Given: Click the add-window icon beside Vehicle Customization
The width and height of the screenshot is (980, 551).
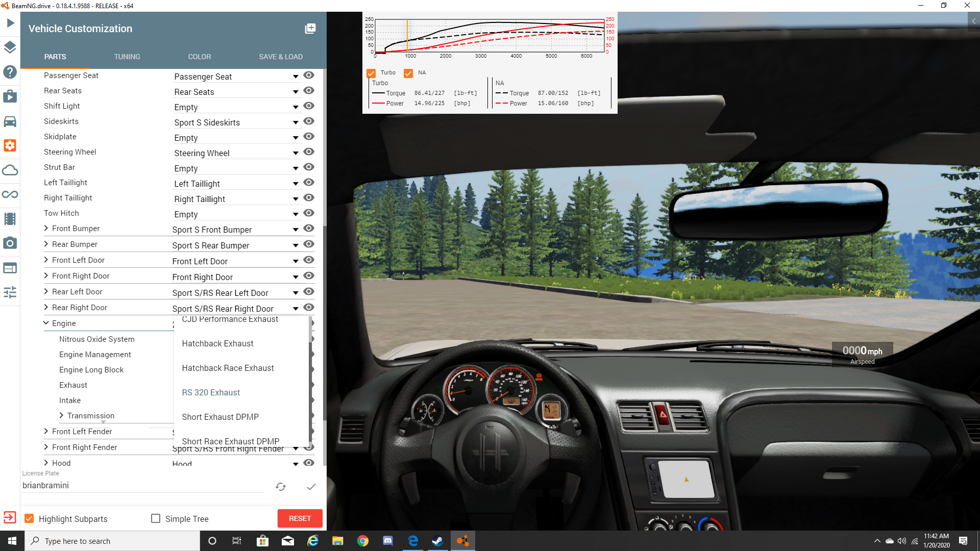Looking at the screenshot, I should pos(310,29).
